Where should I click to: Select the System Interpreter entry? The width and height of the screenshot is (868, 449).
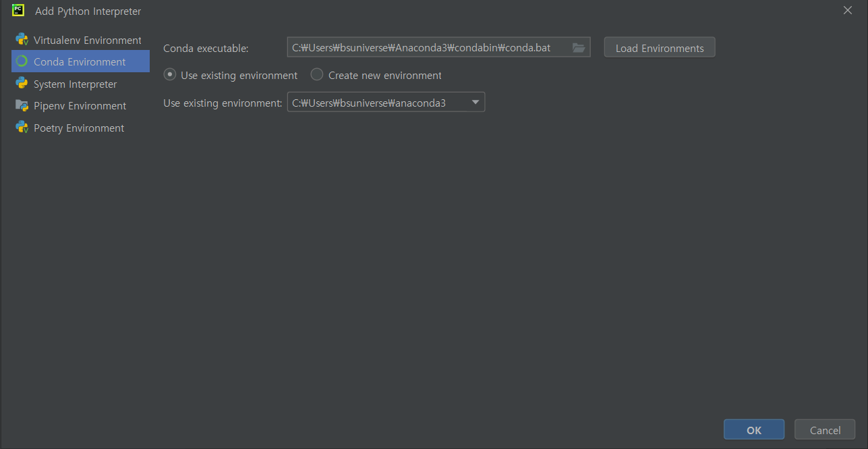point(80,84)
